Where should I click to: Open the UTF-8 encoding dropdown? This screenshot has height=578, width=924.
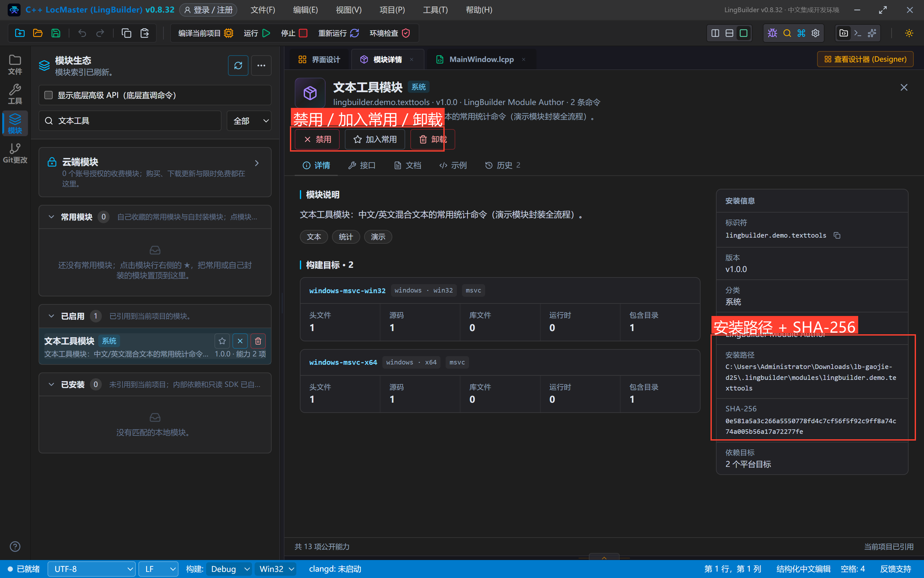pos(92,569)
